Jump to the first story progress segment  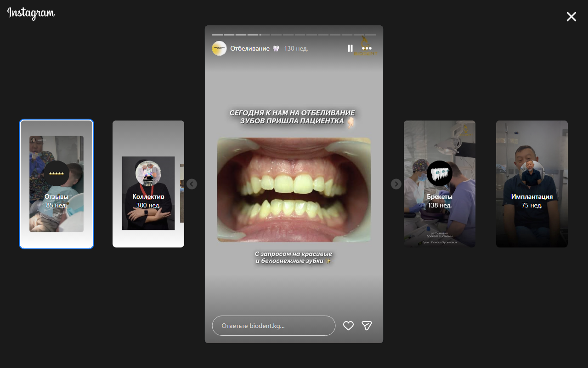pyautogui.click(x=217, y=35)
